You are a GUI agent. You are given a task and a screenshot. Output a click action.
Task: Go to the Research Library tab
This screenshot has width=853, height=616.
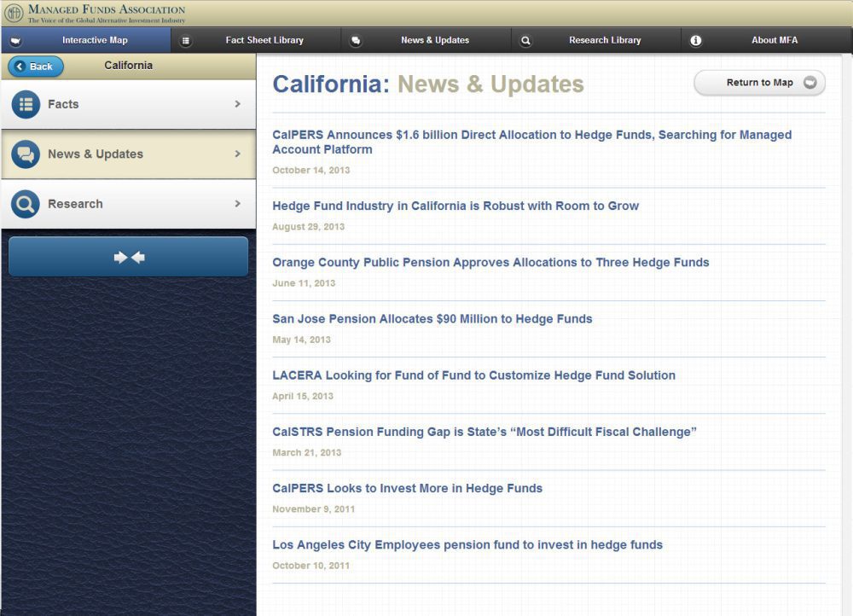[596, 40]
